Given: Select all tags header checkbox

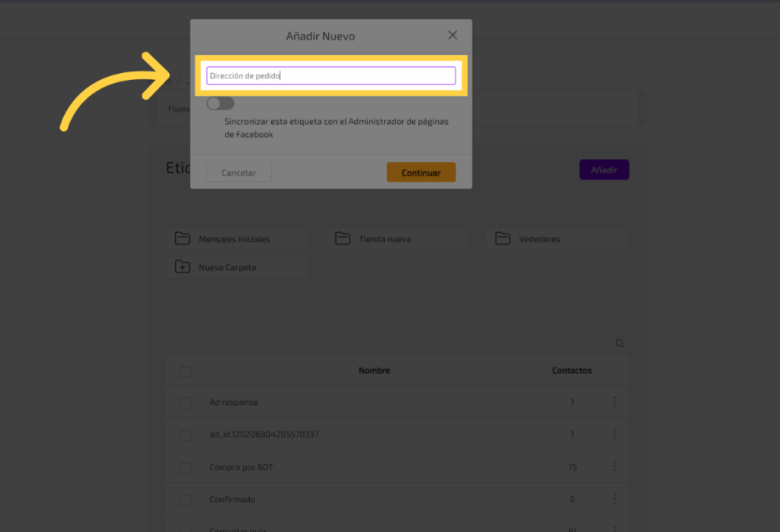Looking at the screenshot, I should point(186,371).
